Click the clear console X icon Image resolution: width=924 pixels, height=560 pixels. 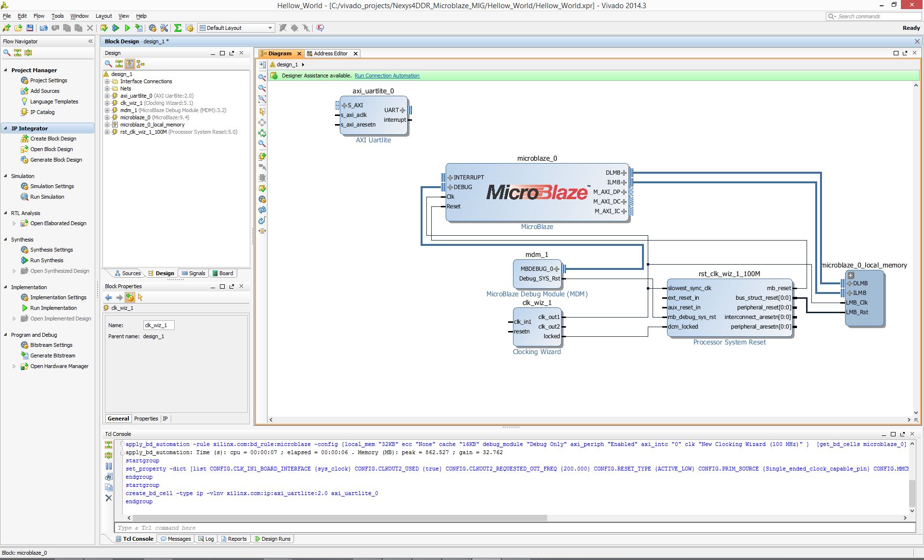tap(109, 498)
